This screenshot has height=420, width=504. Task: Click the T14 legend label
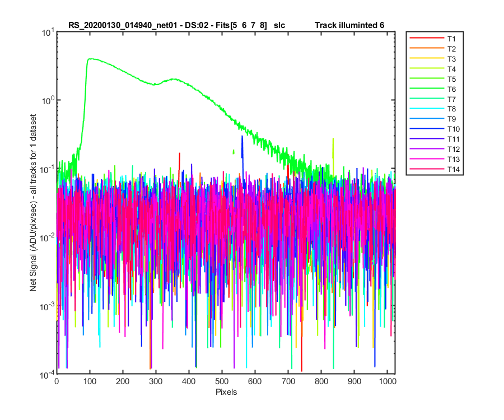coord(453,169)
